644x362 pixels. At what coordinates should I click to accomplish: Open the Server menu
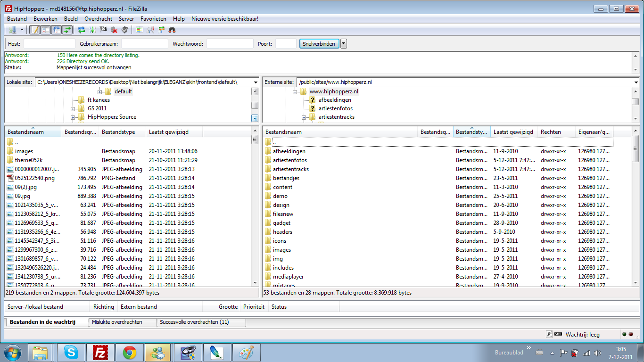coord(126,19)
